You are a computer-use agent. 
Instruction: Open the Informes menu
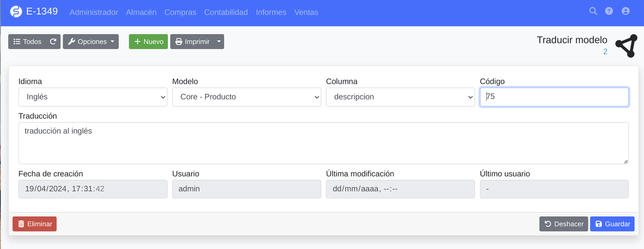click(271, 12)
